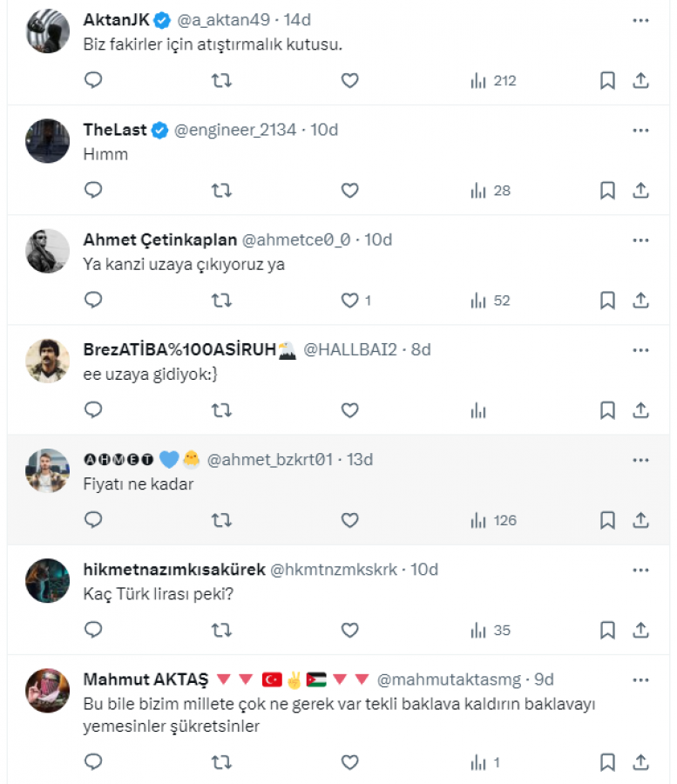Open more options on AktanJK's tweet
This screenshot has height=784, width=677.
[640, 20]
